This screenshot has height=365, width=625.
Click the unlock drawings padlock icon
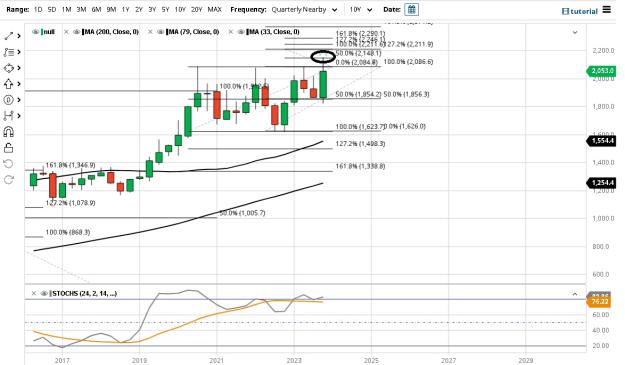point(8,148)
